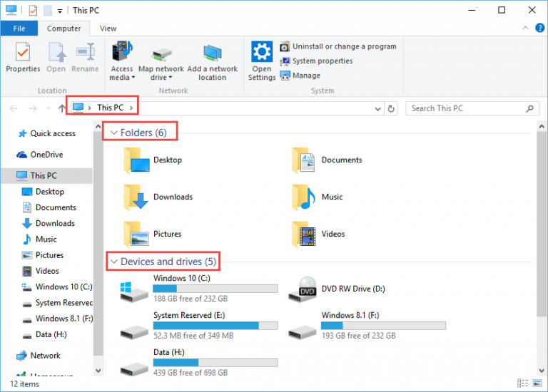Collapse the Folders (6) group
548x392 pixels.
pyautogui.click(x=113, y=133)
